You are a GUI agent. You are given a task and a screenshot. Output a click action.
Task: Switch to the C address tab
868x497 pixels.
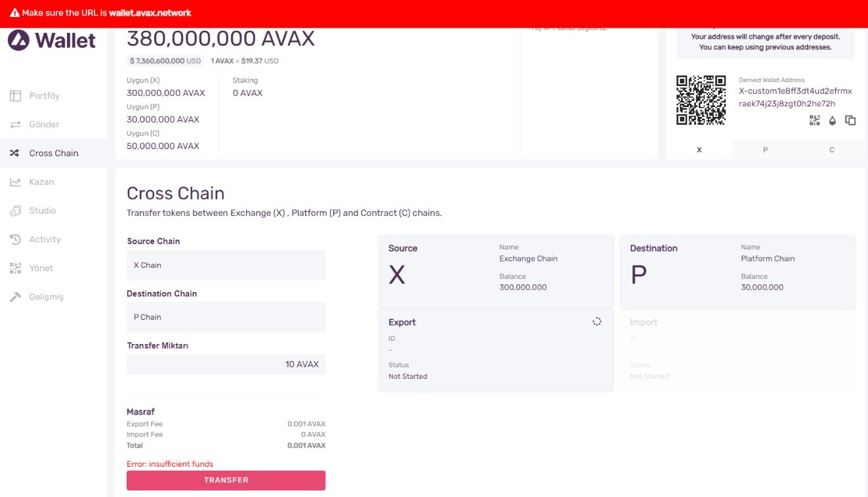(x=832, y=150)
